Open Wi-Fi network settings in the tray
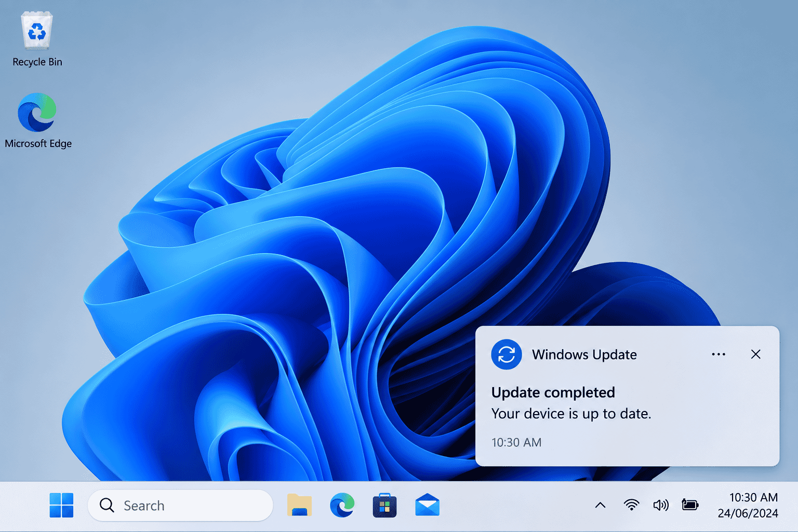 pos(631,505)
